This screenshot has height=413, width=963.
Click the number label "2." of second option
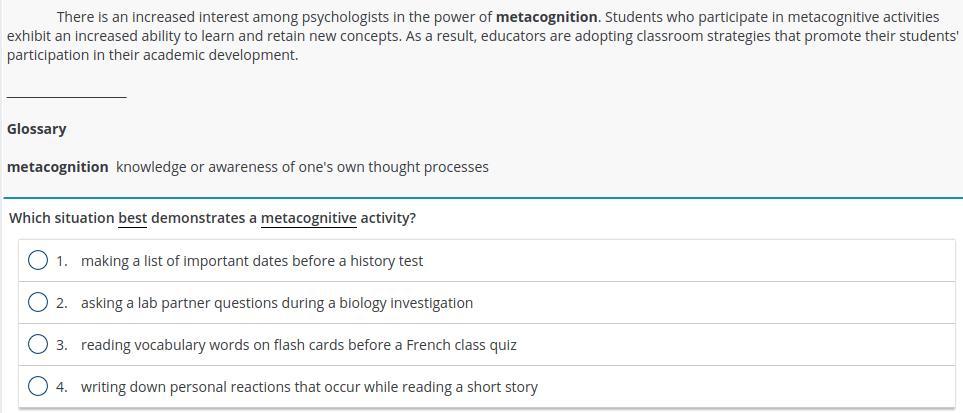point(62,303)
